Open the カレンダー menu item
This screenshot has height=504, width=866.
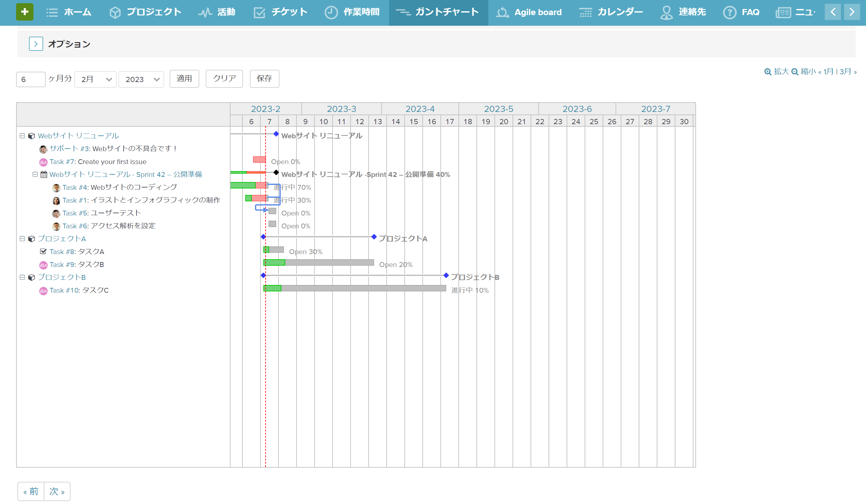(612, 12)
